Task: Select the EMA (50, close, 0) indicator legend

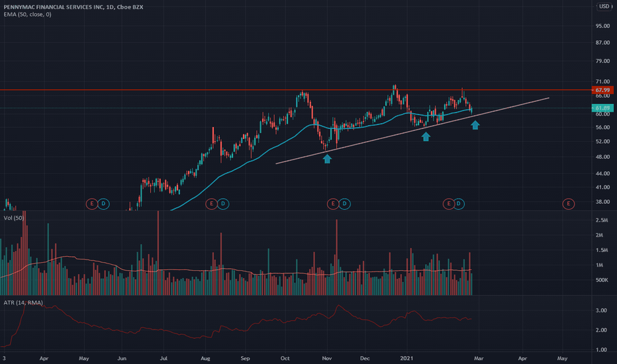Action: pos(28,15)
